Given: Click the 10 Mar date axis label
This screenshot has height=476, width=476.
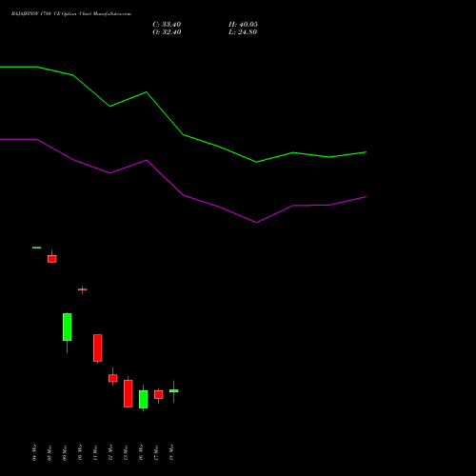Looking at the screenshot, I should pos(80,452).
